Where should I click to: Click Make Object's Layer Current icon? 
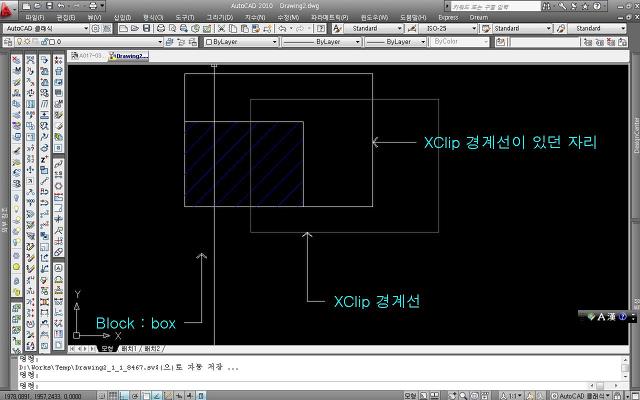tap(170, 42)
